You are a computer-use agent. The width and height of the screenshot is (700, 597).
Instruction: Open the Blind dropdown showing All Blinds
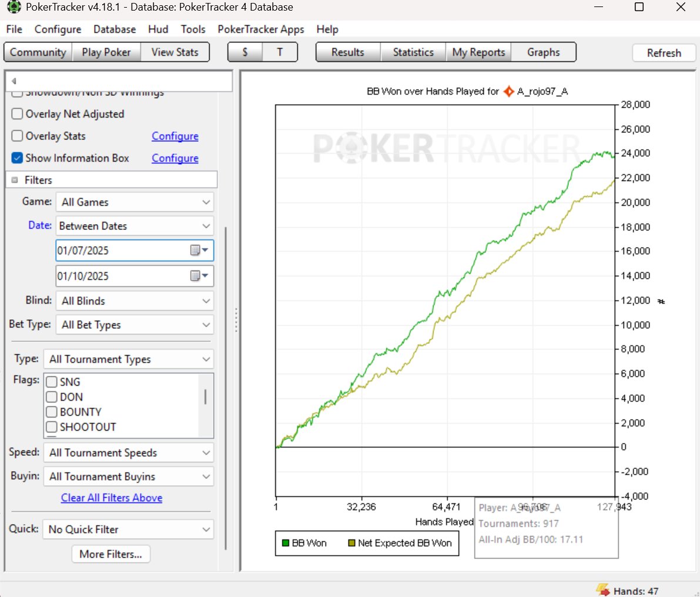click(135, 301)
